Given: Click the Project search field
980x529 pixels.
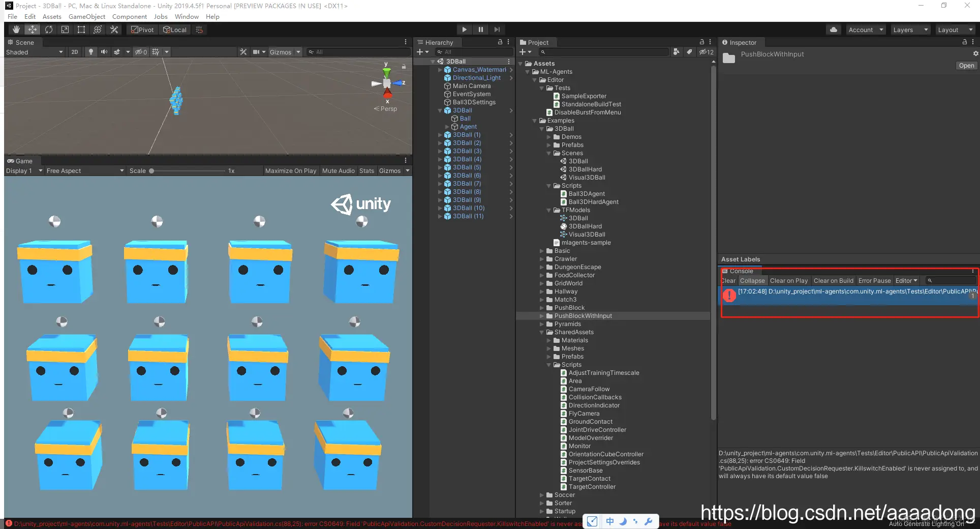Looking at the screenshot, I should pos(605,52).
